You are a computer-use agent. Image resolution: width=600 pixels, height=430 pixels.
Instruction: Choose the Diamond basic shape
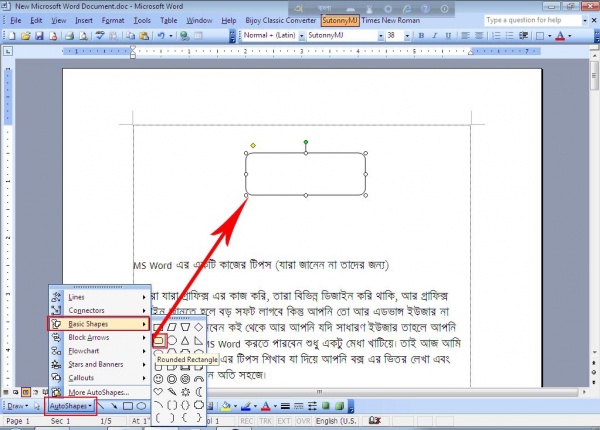click(199, 327)
